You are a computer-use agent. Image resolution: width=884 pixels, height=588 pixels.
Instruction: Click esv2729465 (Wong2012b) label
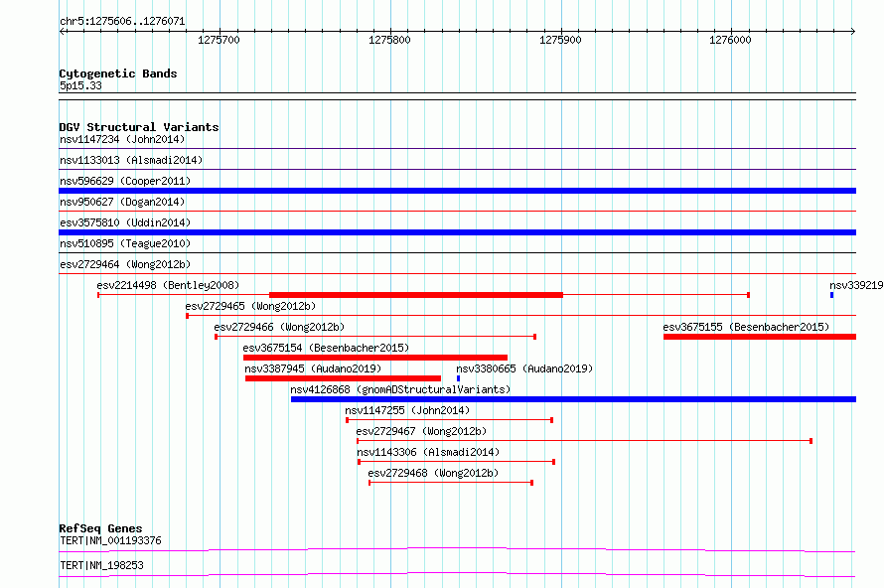[250, 306]
